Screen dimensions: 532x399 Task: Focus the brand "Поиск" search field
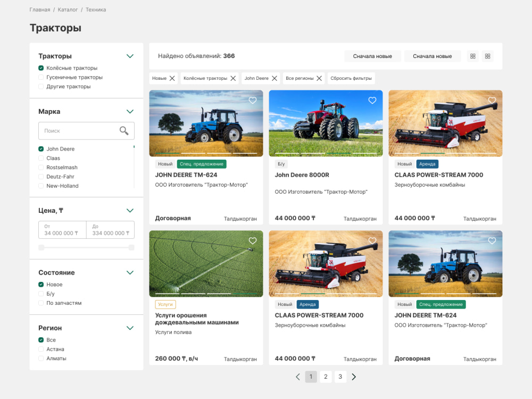tap(87, 131)
